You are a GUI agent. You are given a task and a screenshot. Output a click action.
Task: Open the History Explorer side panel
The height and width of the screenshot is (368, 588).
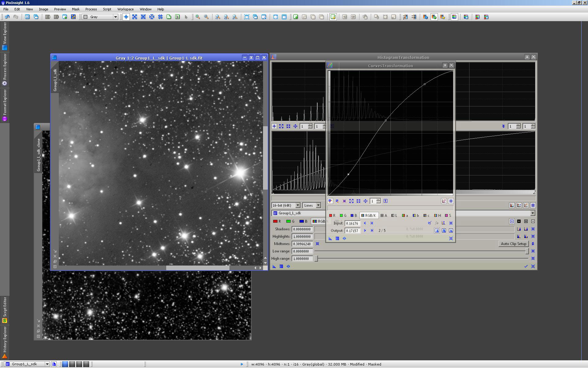[5, 342]
